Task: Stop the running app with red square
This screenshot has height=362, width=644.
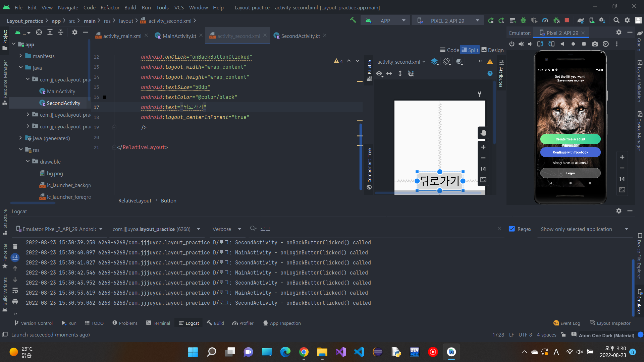Action: pos(567,20)
